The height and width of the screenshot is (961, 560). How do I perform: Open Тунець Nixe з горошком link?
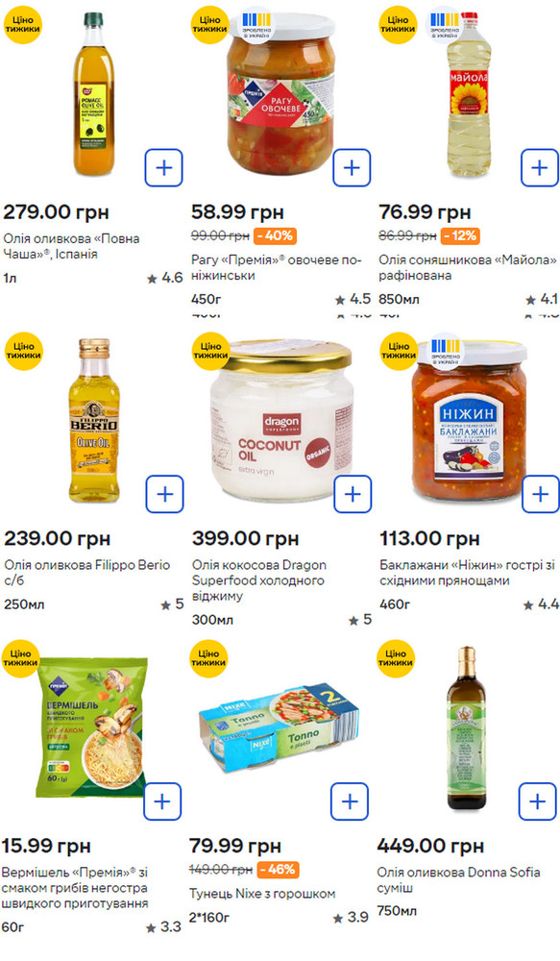pos(262,894)
